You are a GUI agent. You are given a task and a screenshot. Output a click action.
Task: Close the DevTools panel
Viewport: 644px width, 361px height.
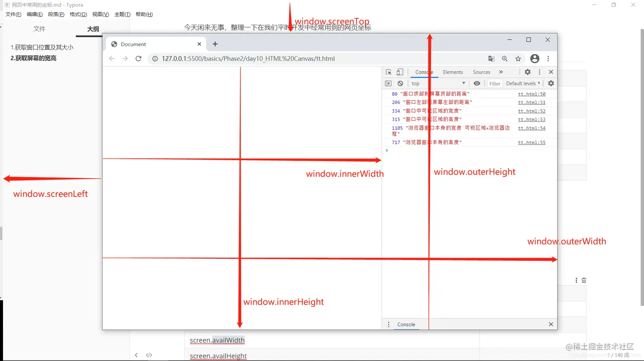coord(551,72)
